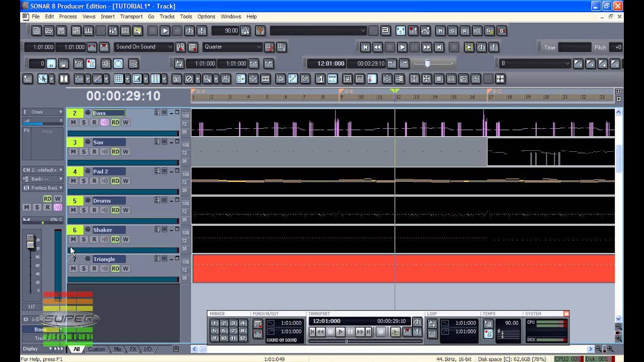The image size is (644, 362).
Task: Open the Transport menu
Action: 131,17
